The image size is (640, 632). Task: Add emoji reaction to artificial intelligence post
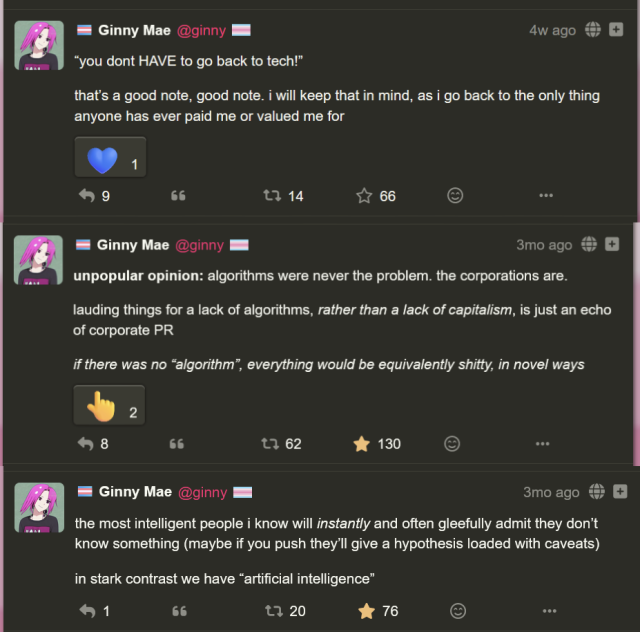coord(458,610)
